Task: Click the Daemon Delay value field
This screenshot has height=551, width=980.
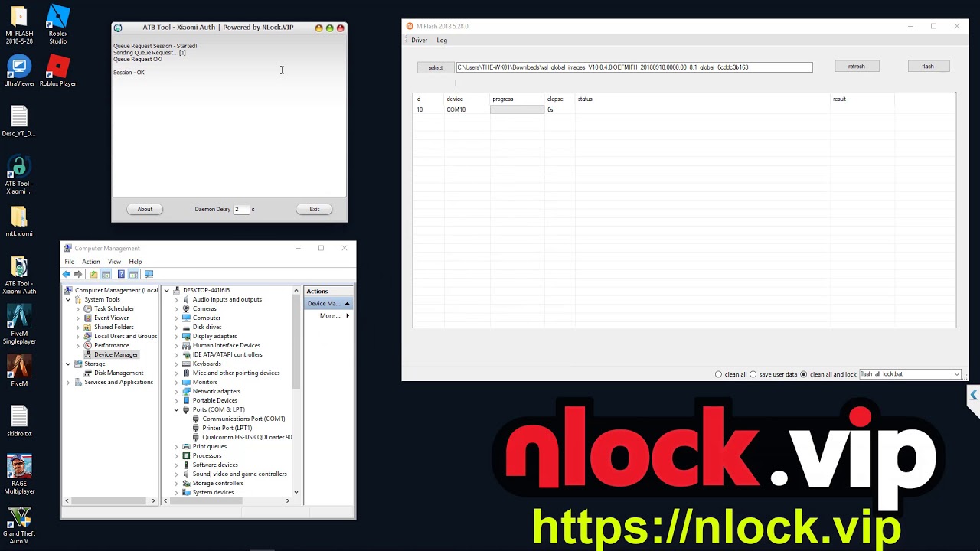Action: click(x=241, y=209)
